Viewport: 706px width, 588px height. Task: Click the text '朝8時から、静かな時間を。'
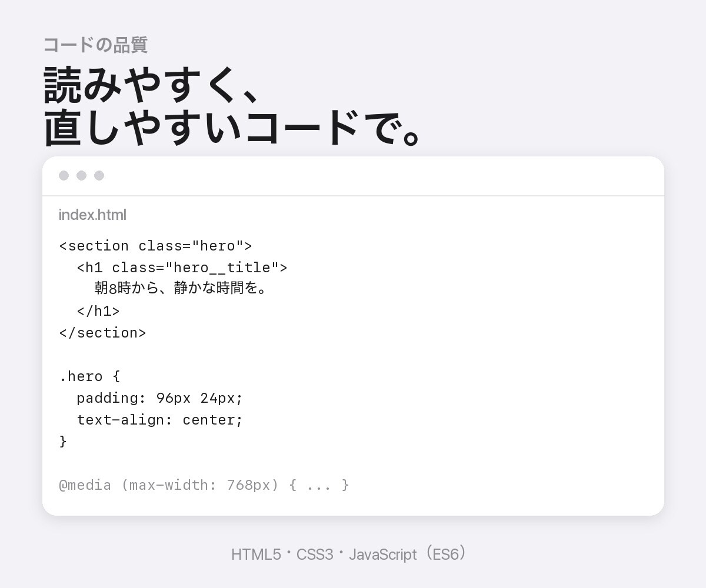click(x=181, y=289)
